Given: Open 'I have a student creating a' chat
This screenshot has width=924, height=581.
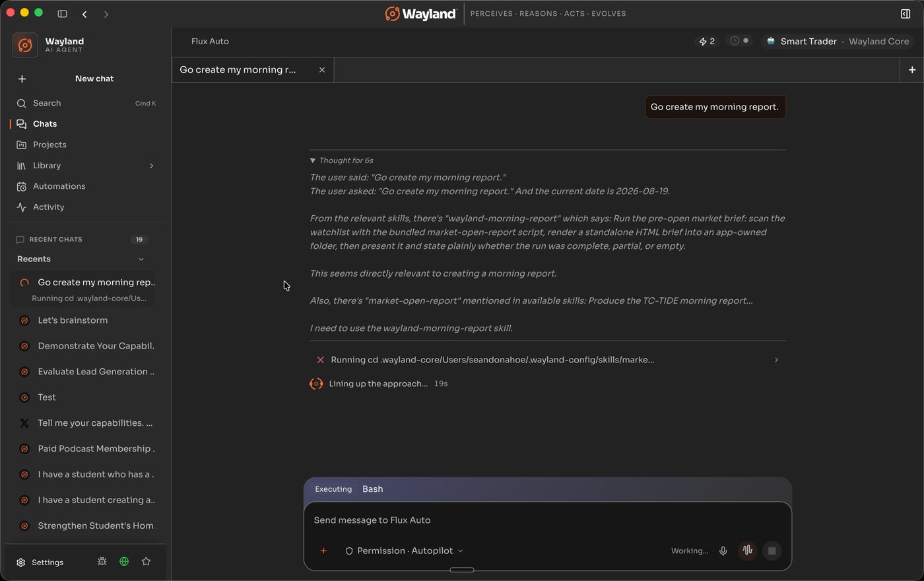Looking at the screenshot, I should (83, 500).
